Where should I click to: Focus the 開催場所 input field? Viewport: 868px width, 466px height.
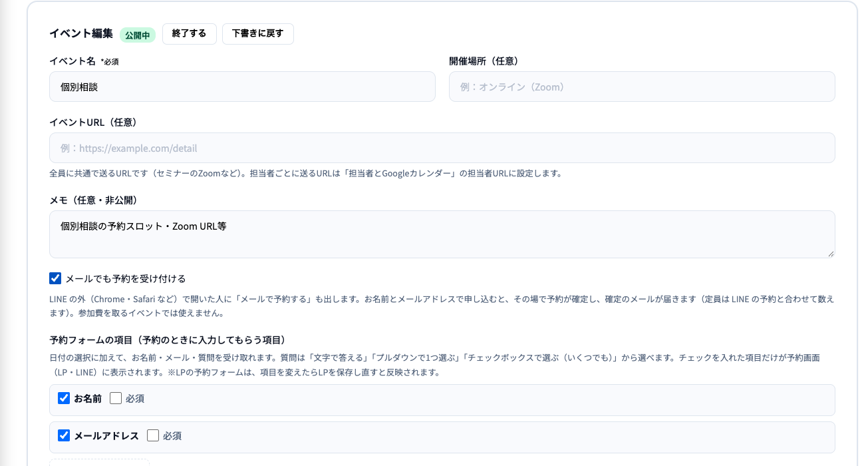click(x=642, y=87)
